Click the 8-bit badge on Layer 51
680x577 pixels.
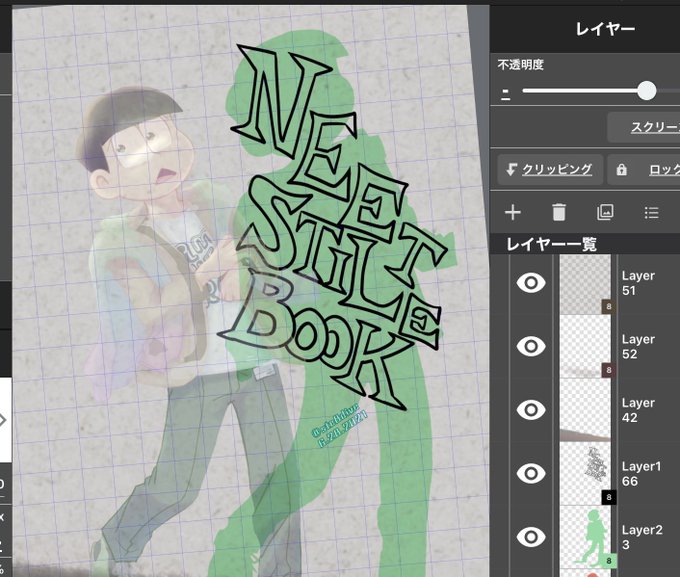[x=608, y=307]
